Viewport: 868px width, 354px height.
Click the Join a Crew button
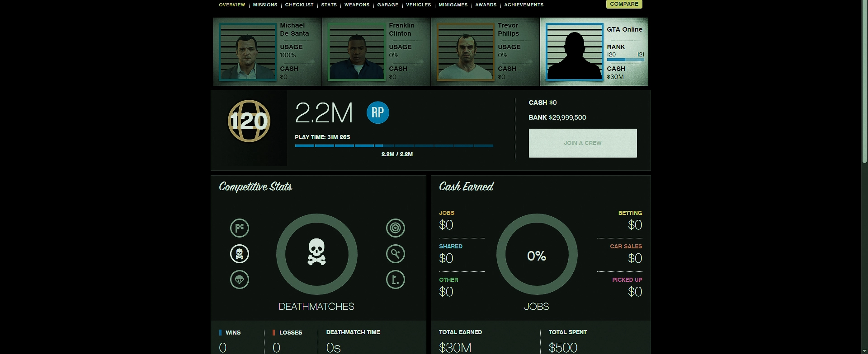583,143
